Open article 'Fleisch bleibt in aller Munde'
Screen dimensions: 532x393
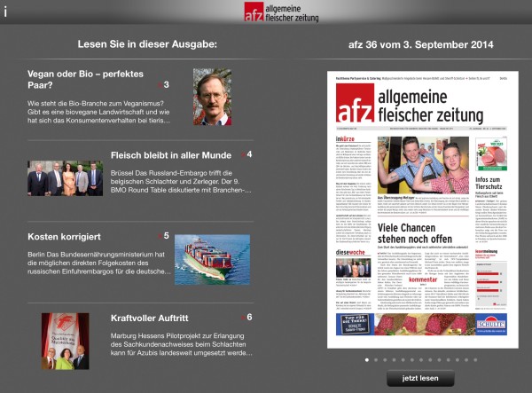click(x=171, y=155)
